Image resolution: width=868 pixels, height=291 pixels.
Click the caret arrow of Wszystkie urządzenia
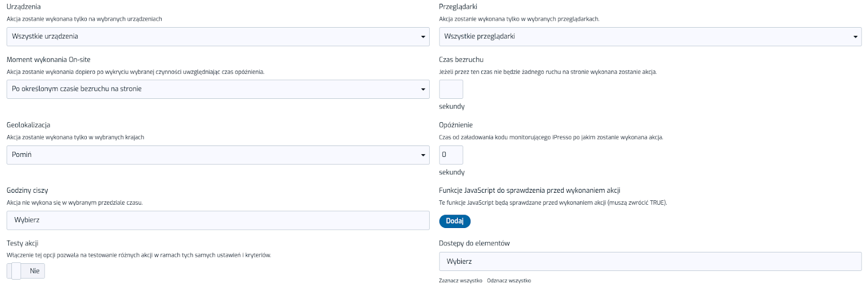pyautogui.click(x=423, y=37)
